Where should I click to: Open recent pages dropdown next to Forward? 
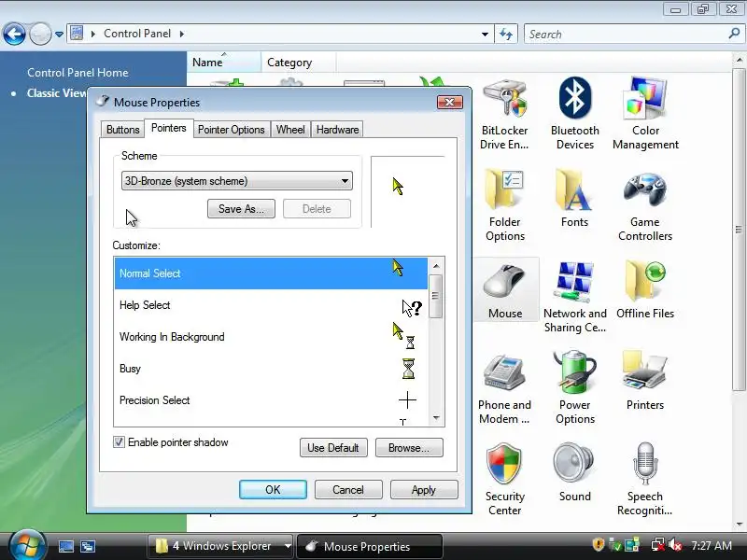59,35
